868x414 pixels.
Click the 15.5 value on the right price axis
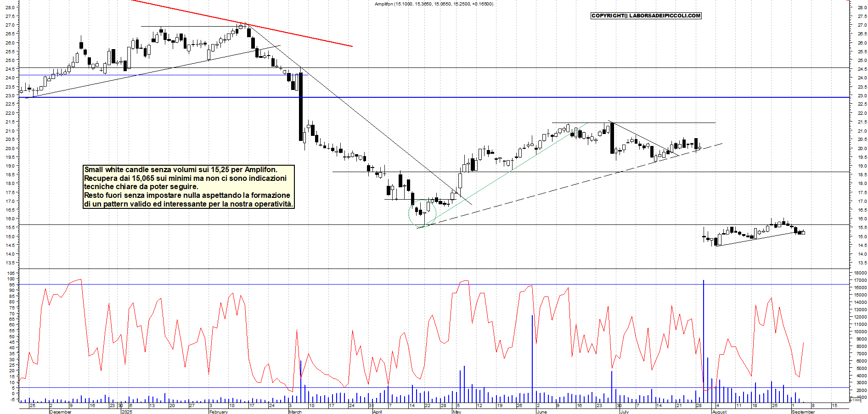[862, 228]
